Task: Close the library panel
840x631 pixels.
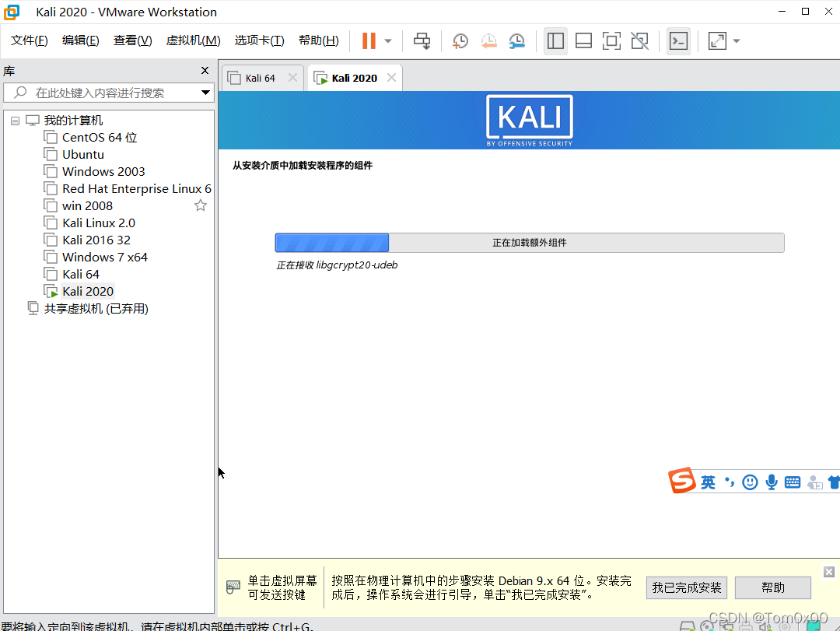Action: click(205, 70)
